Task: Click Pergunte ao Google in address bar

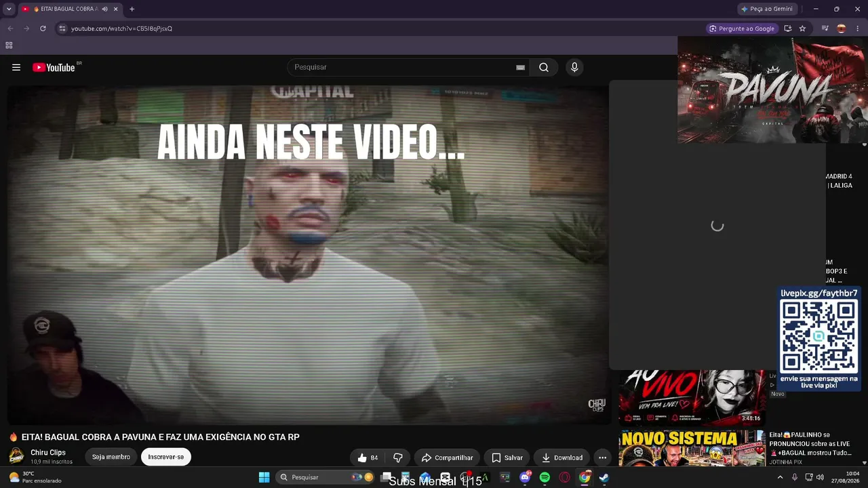Action: pos(741,28)
